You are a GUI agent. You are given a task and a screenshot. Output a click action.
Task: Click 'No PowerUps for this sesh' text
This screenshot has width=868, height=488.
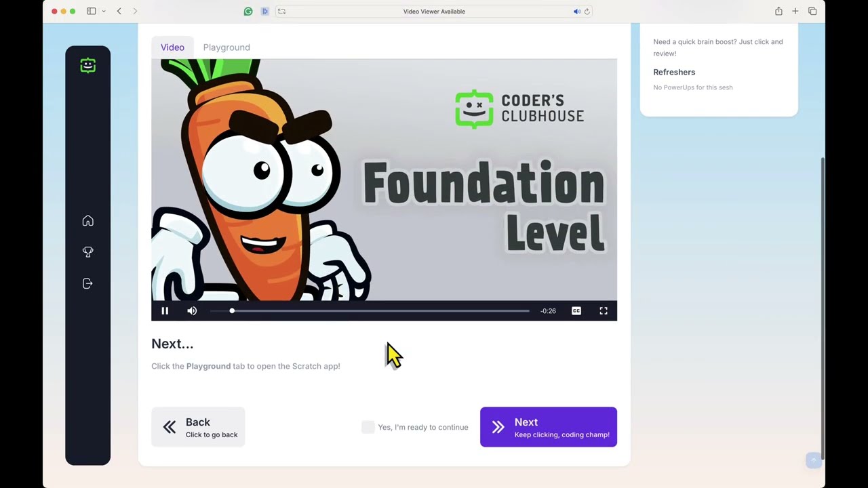click(x=692, y=87)
